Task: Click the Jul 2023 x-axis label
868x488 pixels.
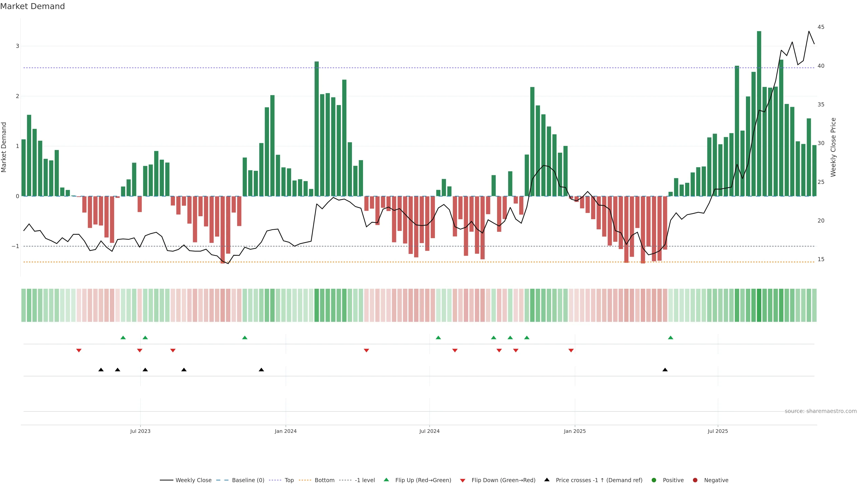Action: pos(140,431)
